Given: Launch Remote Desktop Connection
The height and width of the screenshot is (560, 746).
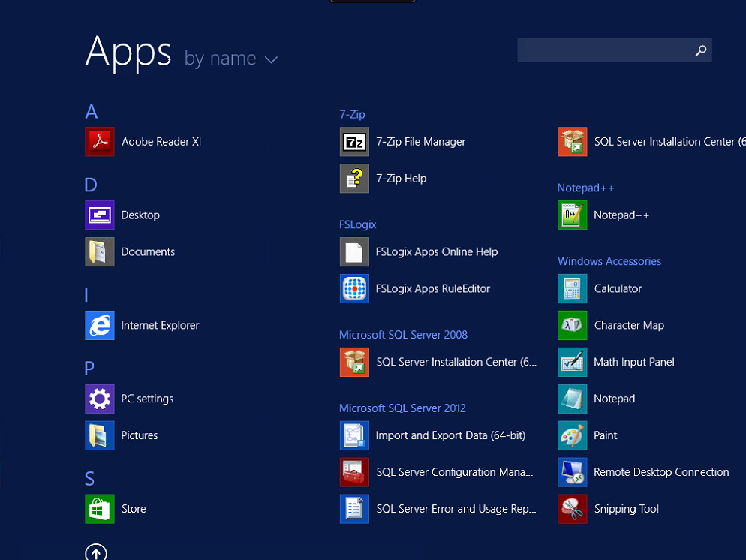Looking at the screenshot, I should pos(644,472).
